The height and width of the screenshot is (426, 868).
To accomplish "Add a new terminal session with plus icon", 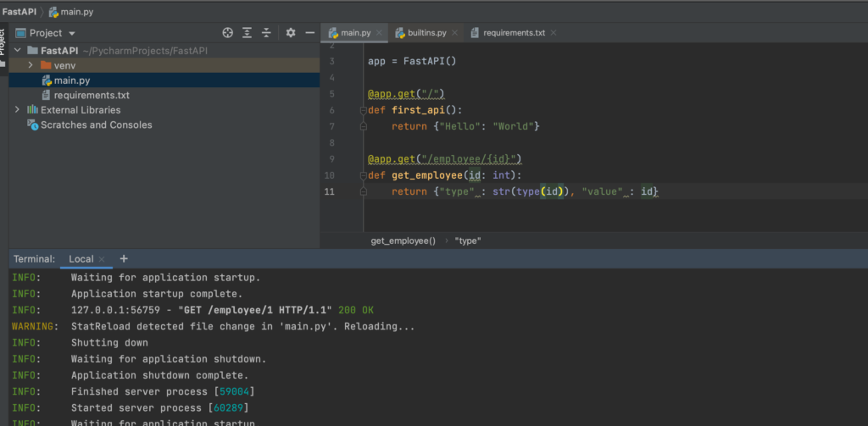I will click(x=124, y=258).
